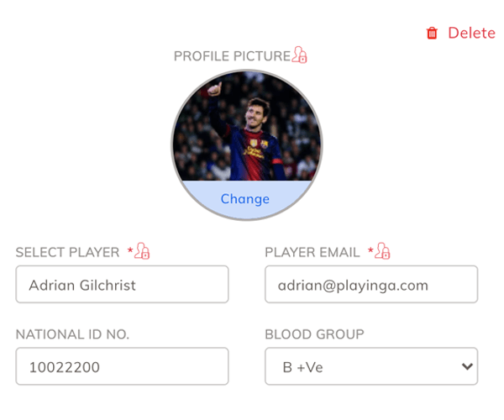
Task: Click into the Player Email input box
Action: pyautogui.click(x=370, y=285)
